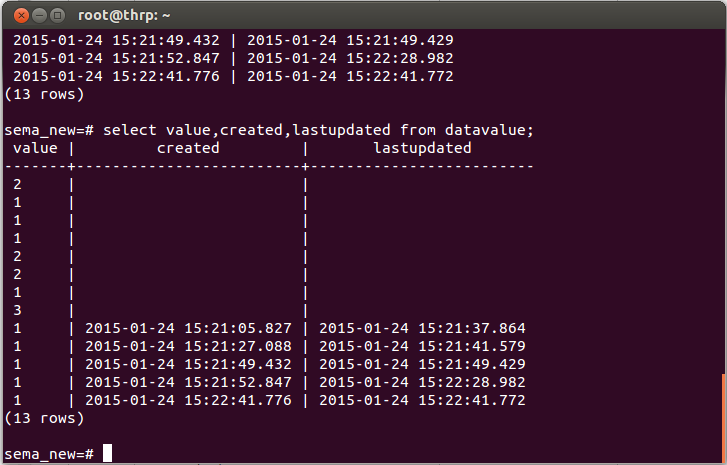The width and height of the screenshot is (727, 465).
Task: Click the first row value 2
Action: (x=17, y=184)
